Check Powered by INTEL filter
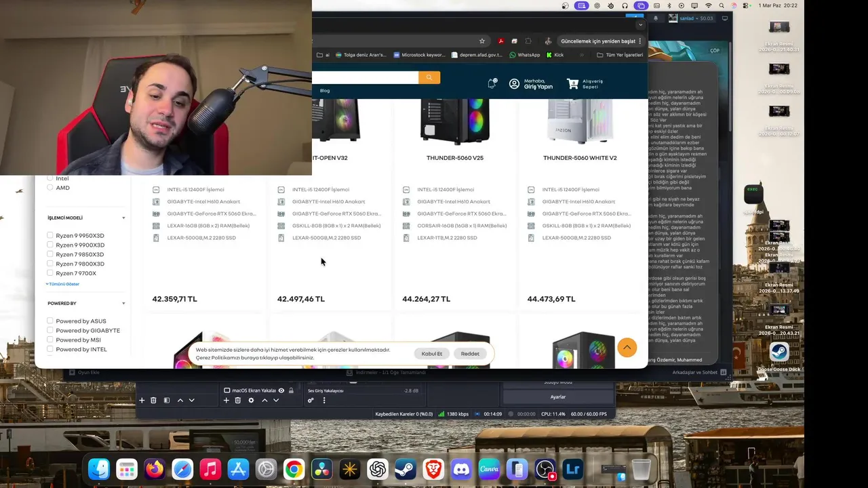868x488 pixels. point(50,350)
